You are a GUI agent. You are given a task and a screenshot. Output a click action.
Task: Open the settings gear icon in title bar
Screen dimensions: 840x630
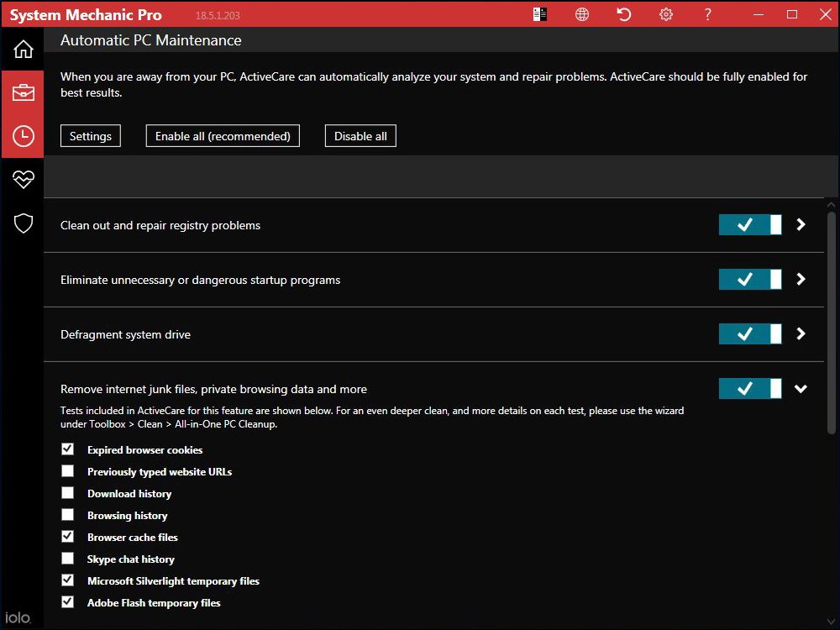(x=665, y=14)
